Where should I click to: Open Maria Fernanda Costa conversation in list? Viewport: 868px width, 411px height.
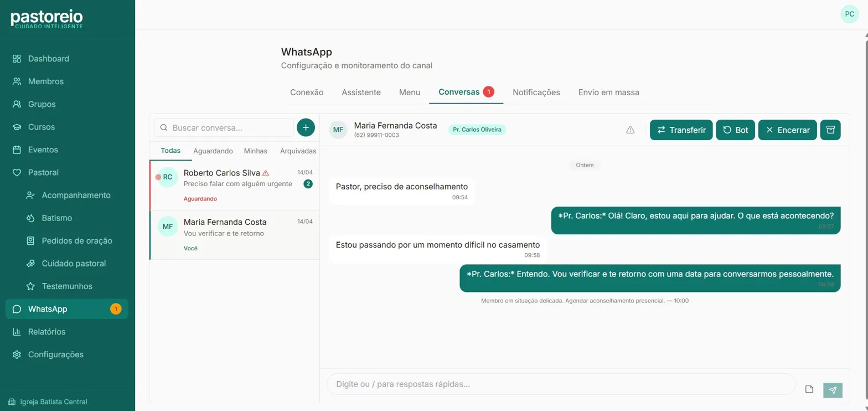tap(235, 235)
